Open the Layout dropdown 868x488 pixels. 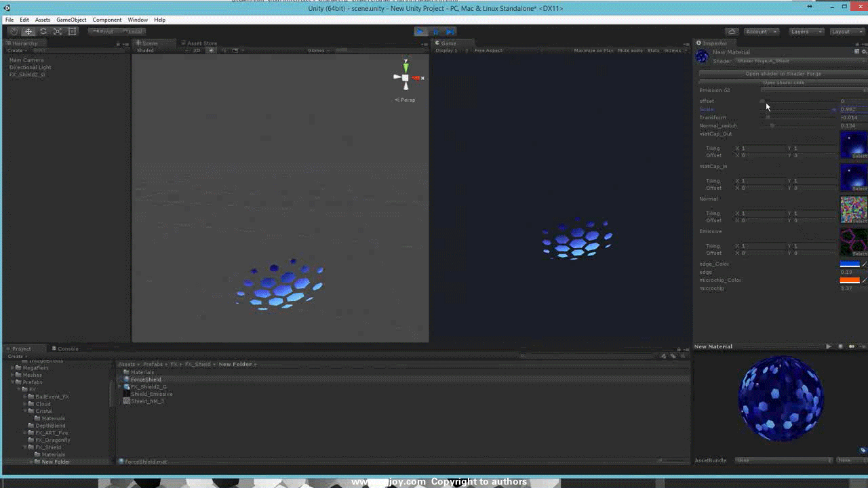click(x=846, y=31)
